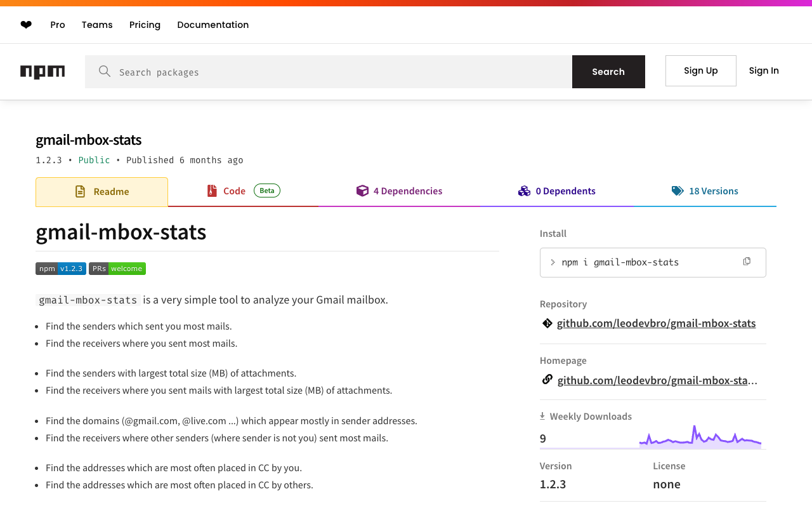Click the PRs welcome badge
Image resolution: width=812 pixels, height=508 pixels.
tap(117, 269)
